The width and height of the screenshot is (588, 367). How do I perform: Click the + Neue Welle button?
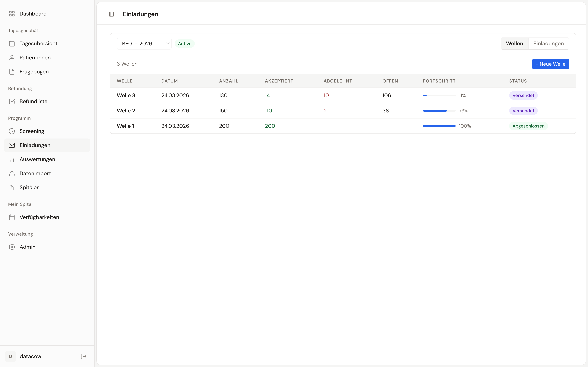[550, 64]
